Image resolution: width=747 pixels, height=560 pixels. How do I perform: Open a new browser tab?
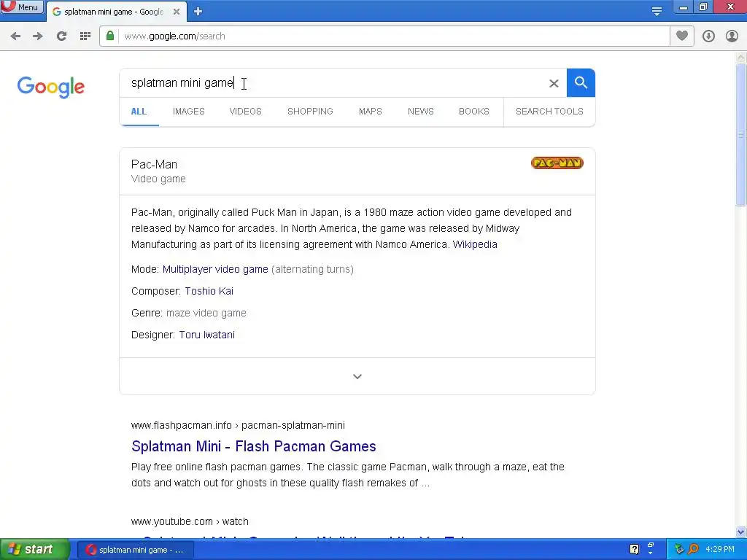198,12
